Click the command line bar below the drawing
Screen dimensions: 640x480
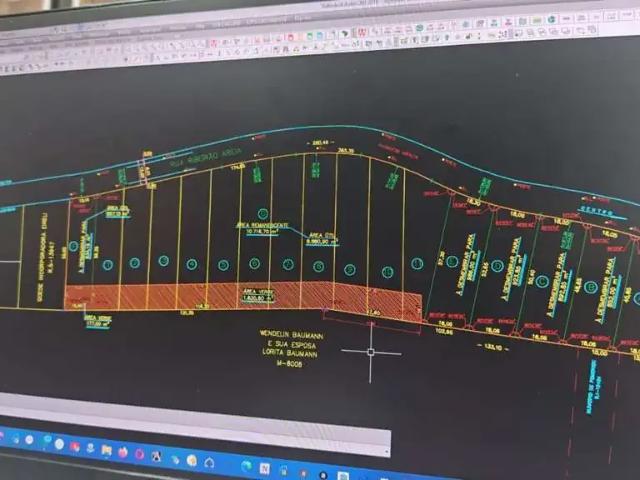[194, 426]
